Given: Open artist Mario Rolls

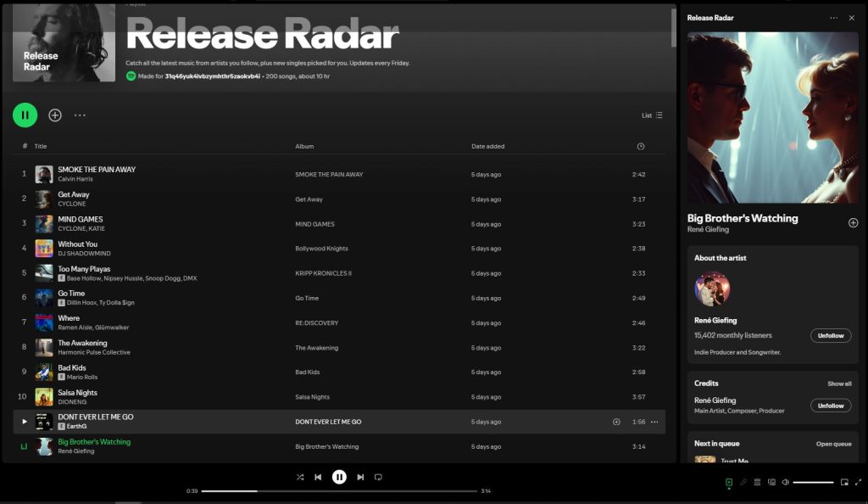Looking at the screenshot, I should pos(82,378).
